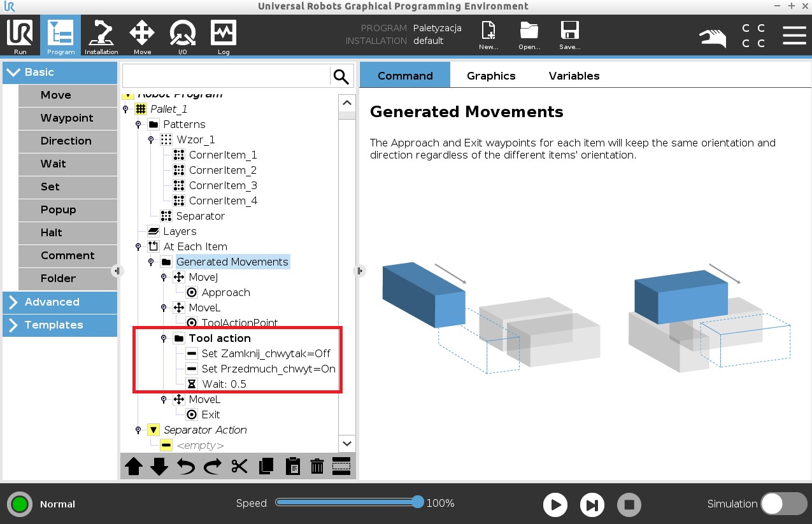
Task: Open the I/O screen
Action: pos(183,36)
